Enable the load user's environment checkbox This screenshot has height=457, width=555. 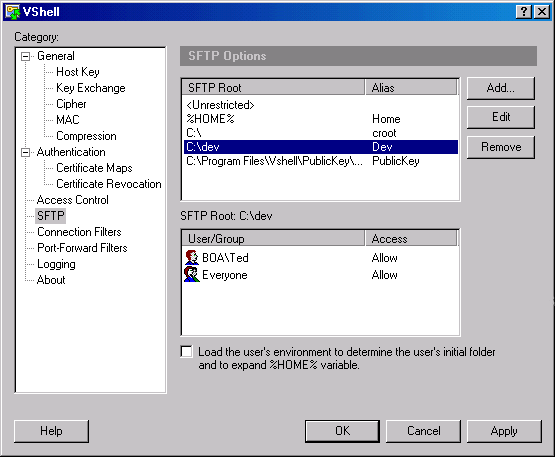[x=187, y=352]
